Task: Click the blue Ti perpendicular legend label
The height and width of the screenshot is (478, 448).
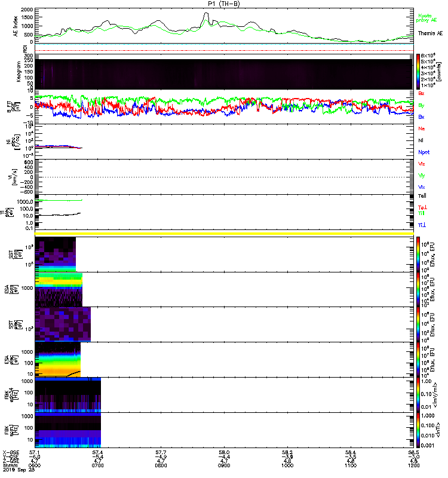Action: pos(422,225)
